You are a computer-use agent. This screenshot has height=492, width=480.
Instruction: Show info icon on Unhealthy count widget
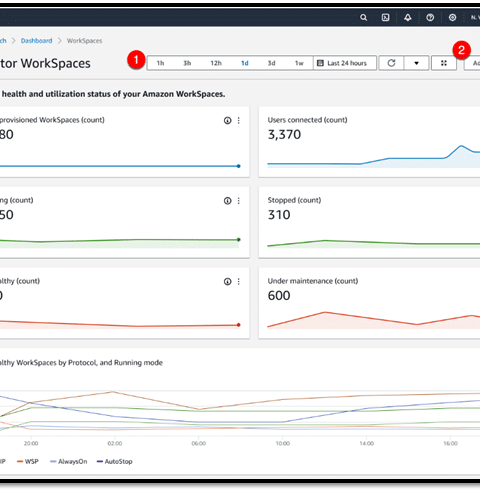click(227, 282)
